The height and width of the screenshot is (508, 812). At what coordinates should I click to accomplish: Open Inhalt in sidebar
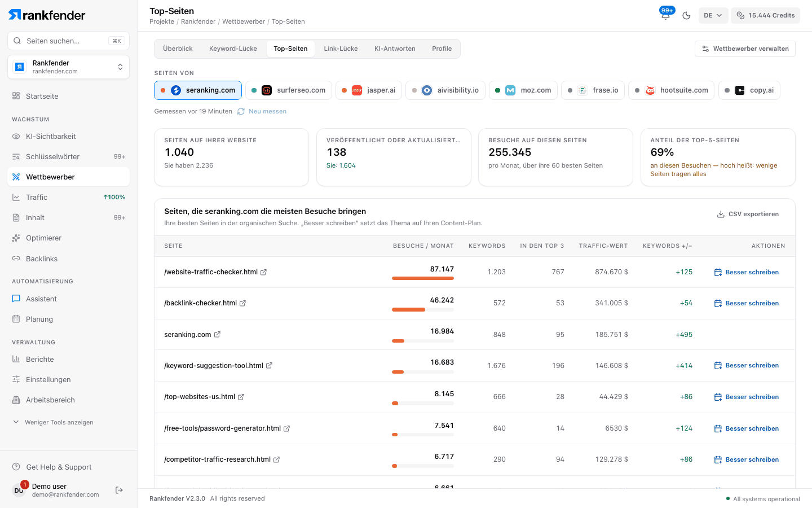pyautogui.click(x=68, y=217)
